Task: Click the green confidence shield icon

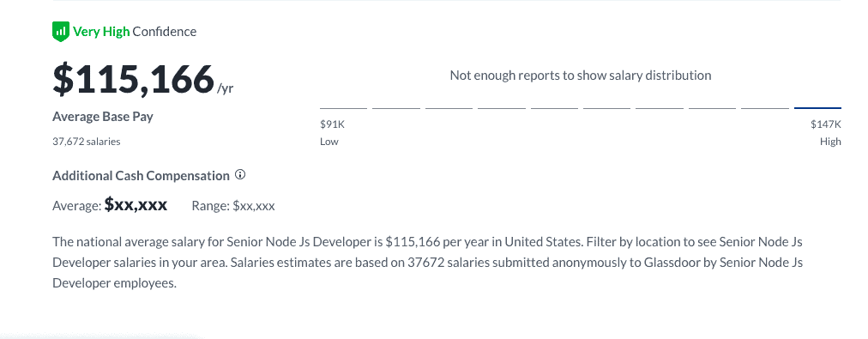Action: [x=60, y=32]
